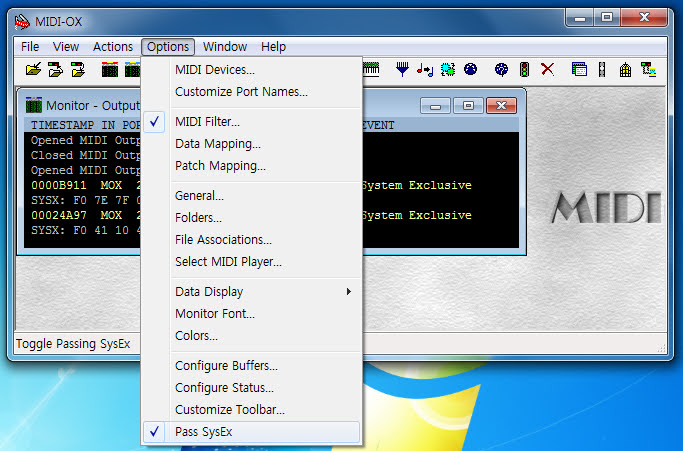Open Folders... settings
Viewport: 683px width, 451px height.
tap(251, 217)
